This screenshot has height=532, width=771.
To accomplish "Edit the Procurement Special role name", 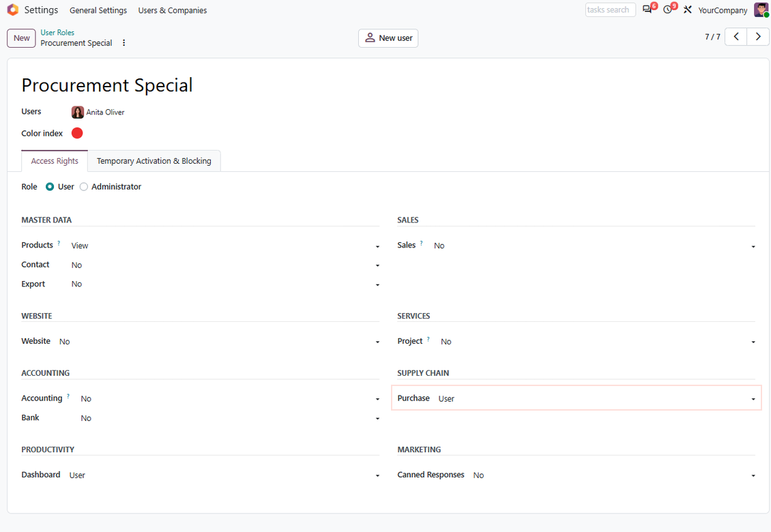I will [x=106, y=85].
